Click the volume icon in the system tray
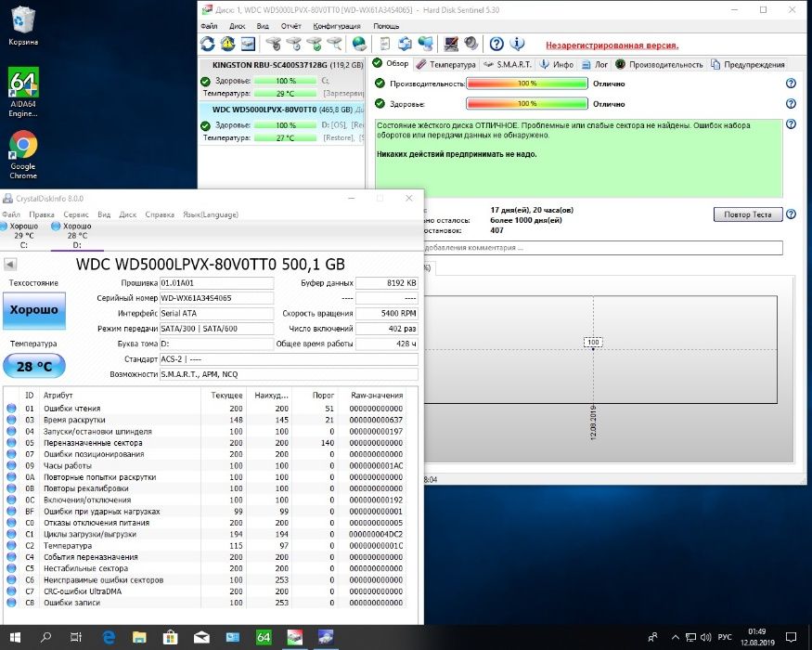The height and width of the screenshot is (650, 812). tap(705, 637)
